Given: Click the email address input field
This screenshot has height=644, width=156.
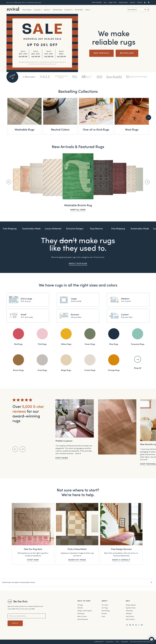Looking at the screenshot, I should (x=27, y=616).
